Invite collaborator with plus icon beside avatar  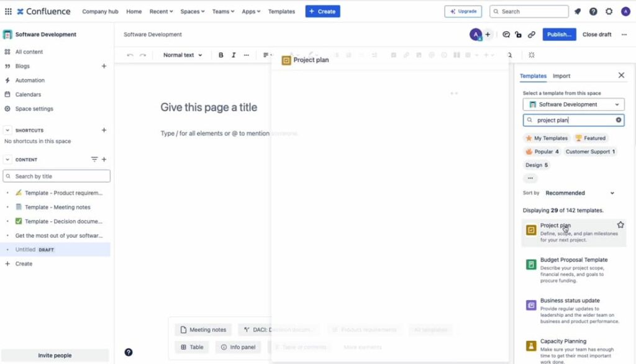point(488,35)
